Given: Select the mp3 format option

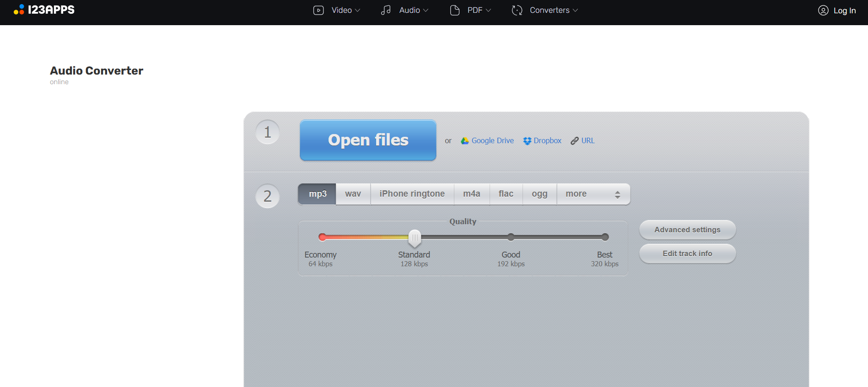Looking at the screenshot, I should coord(317,194).
